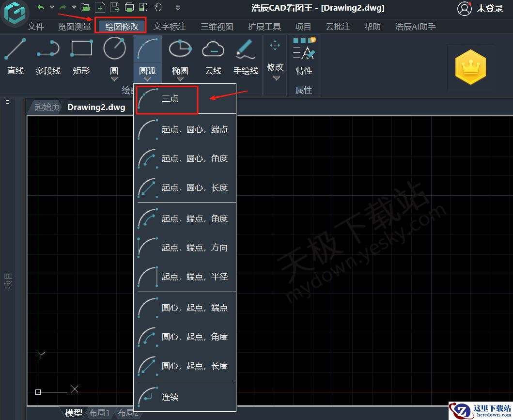Open the 文件 menu

coord(36,27)
